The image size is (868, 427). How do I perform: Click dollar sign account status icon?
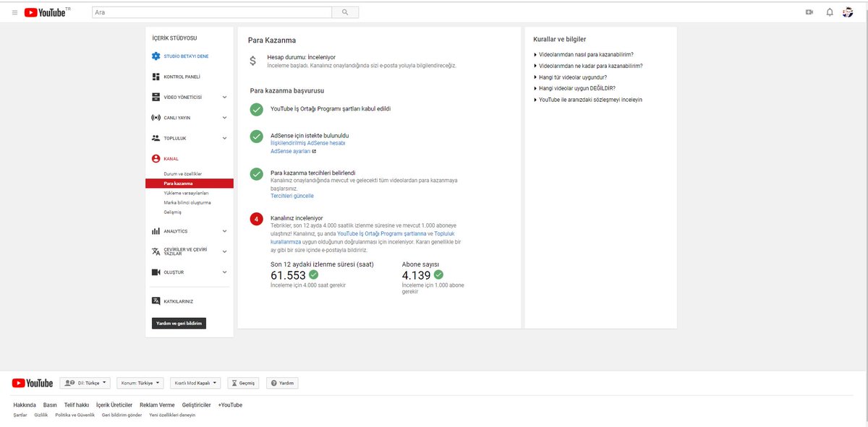coord(252,61)
